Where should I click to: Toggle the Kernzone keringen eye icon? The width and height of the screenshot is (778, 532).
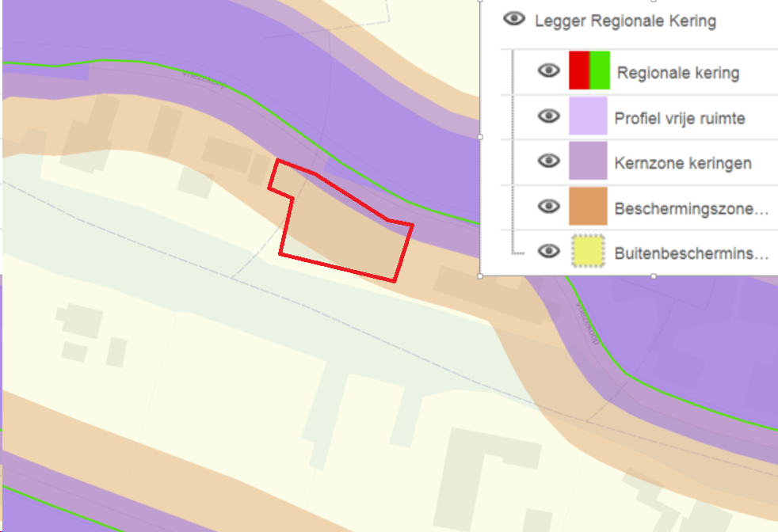point(548,161)
